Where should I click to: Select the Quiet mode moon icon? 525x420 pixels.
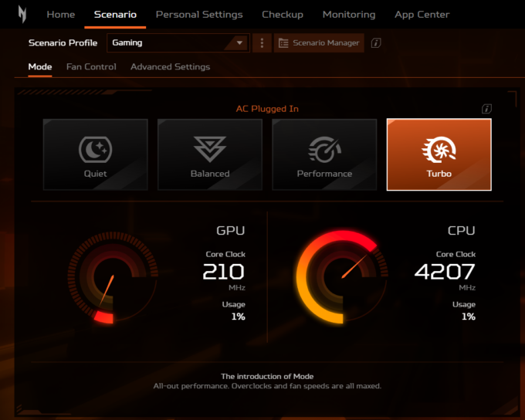tap(95, 148)
